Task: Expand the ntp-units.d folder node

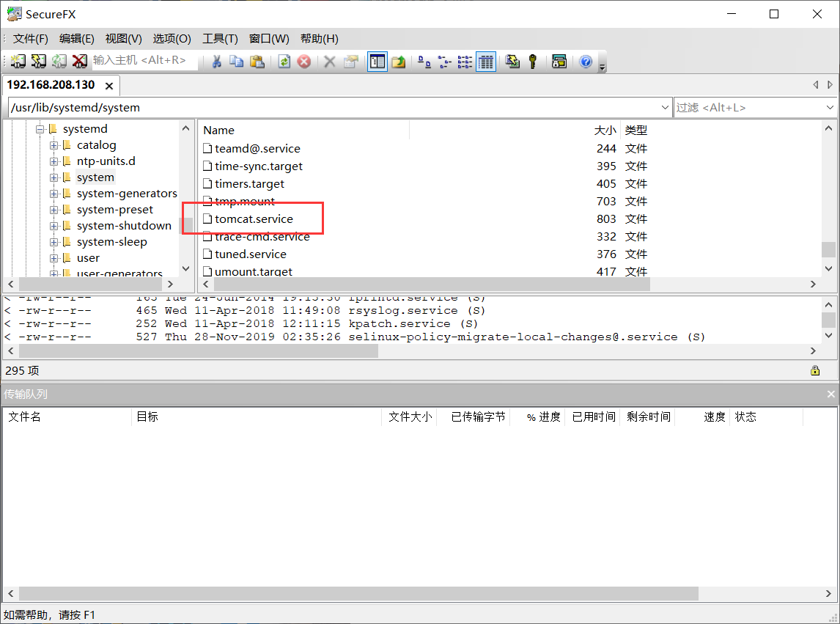Action: coord(54,161)
